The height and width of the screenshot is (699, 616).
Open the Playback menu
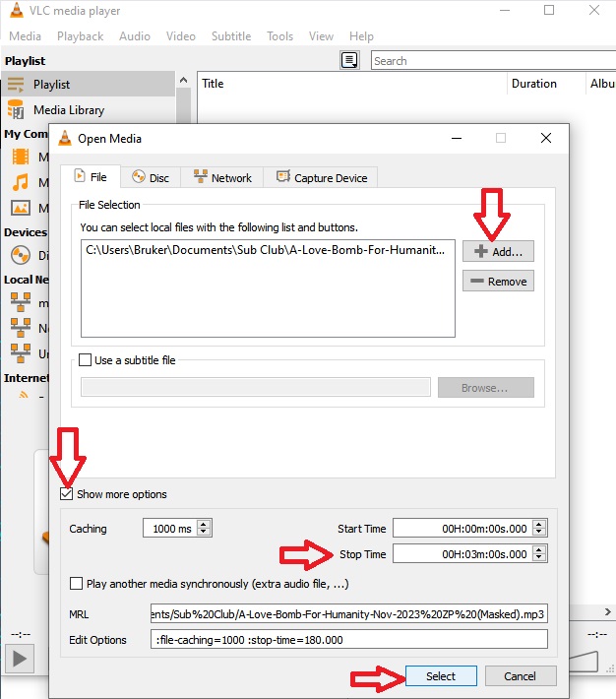point(81,36)
